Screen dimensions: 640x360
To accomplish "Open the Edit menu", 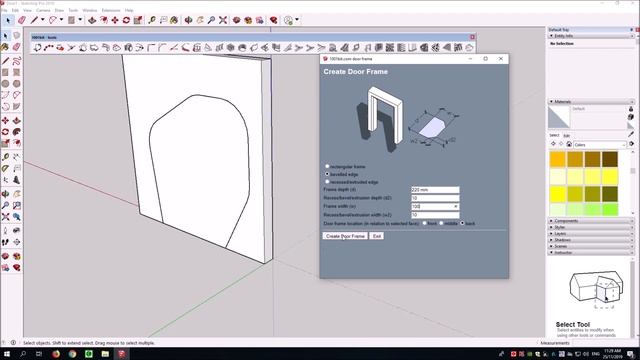I will click(x=15, y=10).
